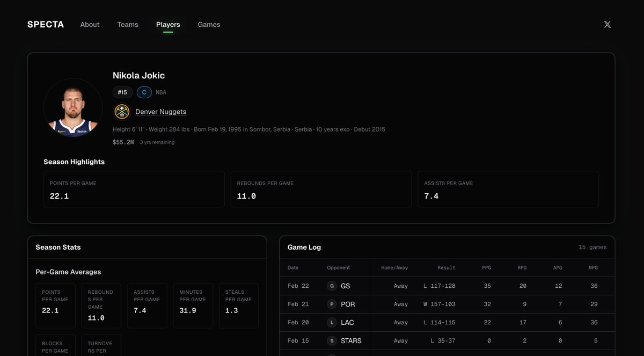Click the Feb 21 game date
The height and width of the screenshot is (356, 644).
298,304
